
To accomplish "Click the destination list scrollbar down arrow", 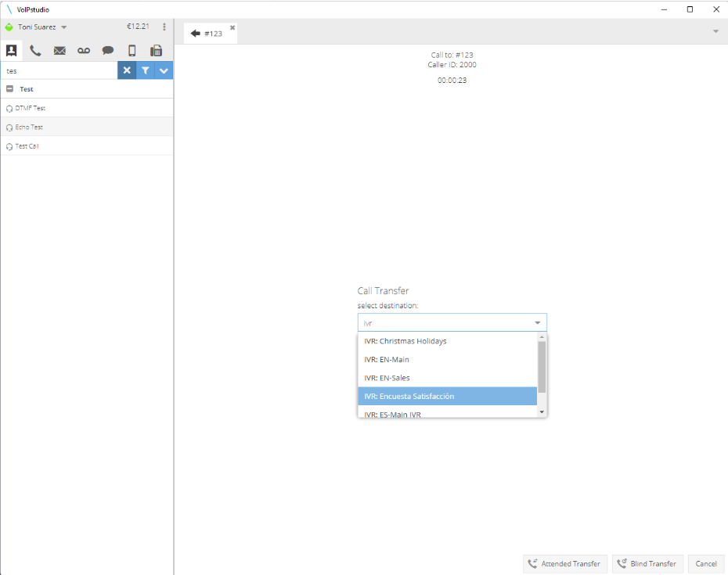I will (542, 411).
